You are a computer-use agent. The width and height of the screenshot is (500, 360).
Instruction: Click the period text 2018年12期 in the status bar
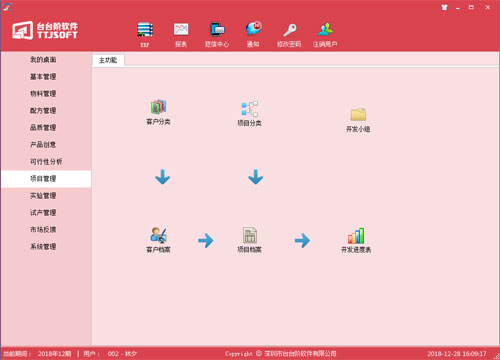[54, 354]
